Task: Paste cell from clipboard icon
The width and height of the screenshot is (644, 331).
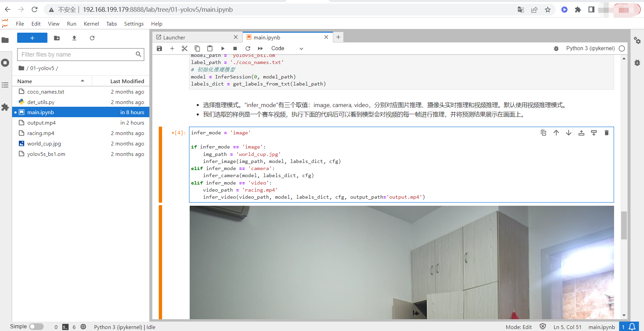Action: click(x=210, y=48)
